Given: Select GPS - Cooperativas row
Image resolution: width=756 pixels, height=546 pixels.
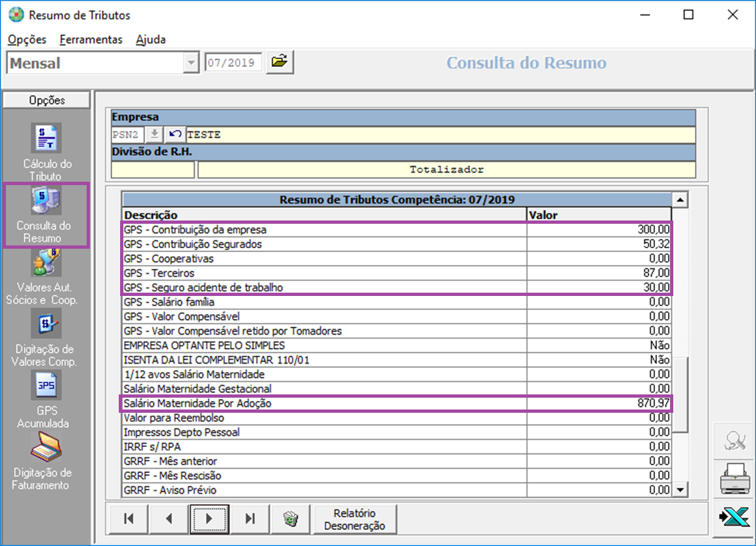Looking at the screenshot, I should click(397, 259).
